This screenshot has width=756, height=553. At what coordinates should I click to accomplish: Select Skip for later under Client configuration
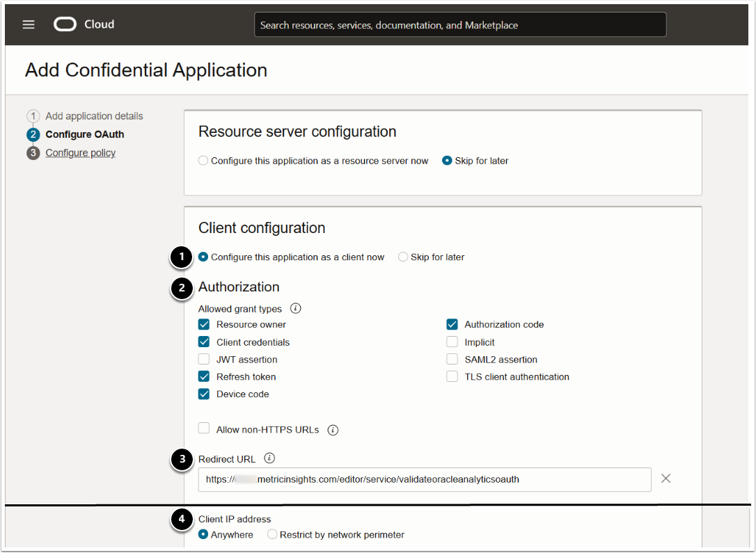pyautogui.click(x=403, y=257)
